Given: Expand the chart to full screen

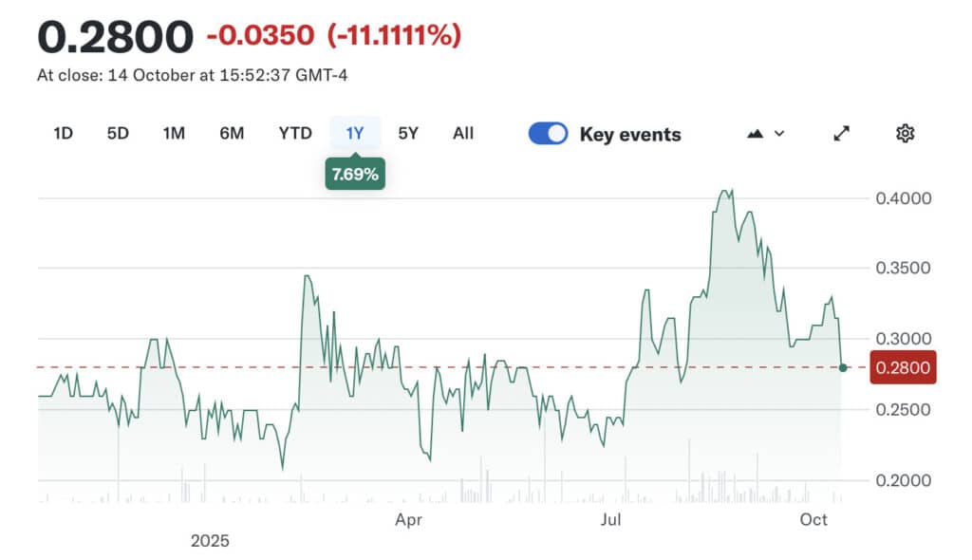Looking at the screenshot, I should click(x=841, y=134).
